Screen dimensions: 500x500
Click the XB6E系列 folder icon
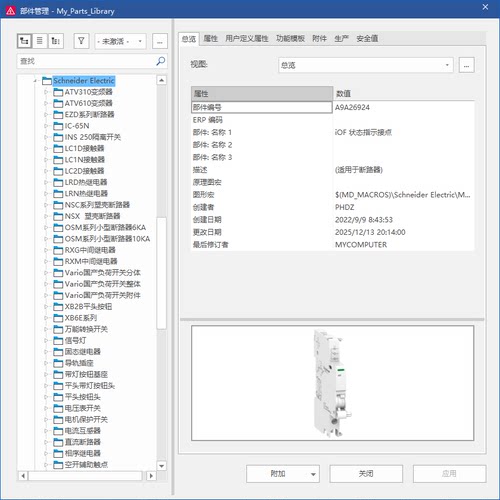pos(58,318)
